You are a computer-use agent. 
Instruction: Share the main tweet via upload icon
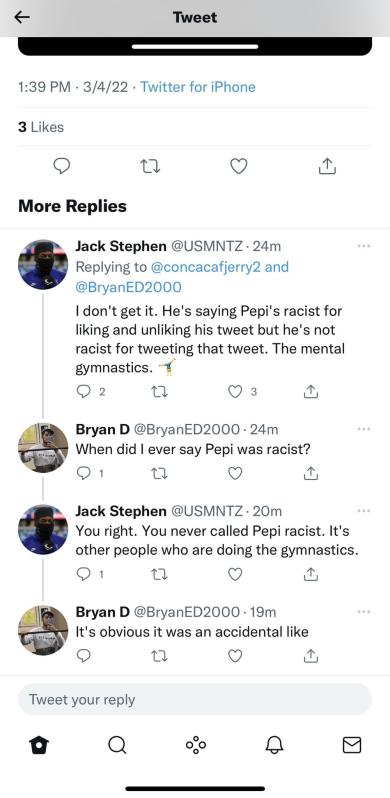[x=327, y=166]
